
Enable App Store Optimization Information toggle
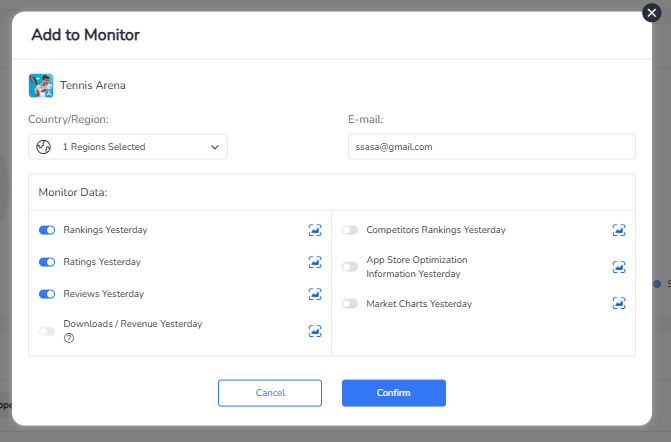(x=350, y=267)
